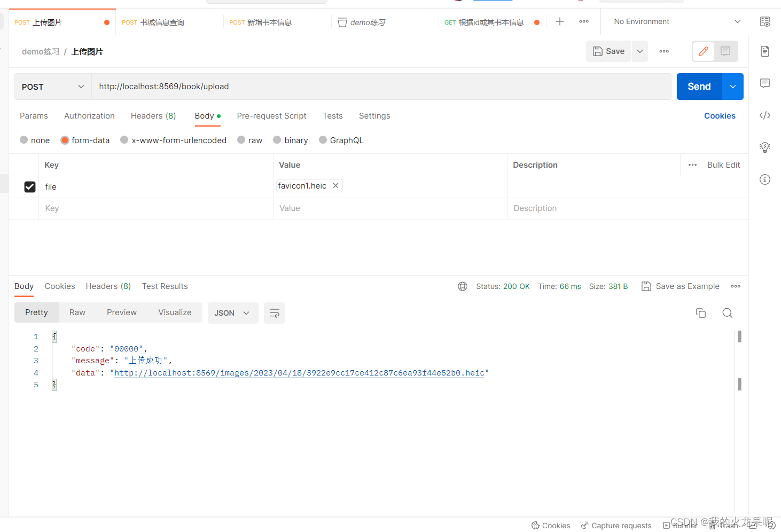Viewport: 781px width, 532px height.
Task: Open Runner in the bottom status bar
Action: pos(680,526)
